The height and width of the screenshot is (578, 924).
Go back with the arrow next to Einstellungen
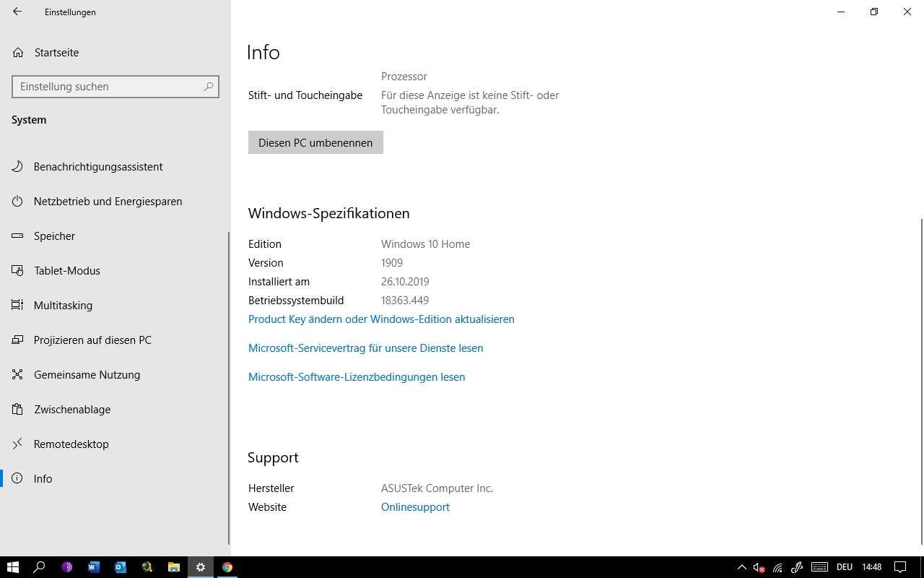point(17,12)
